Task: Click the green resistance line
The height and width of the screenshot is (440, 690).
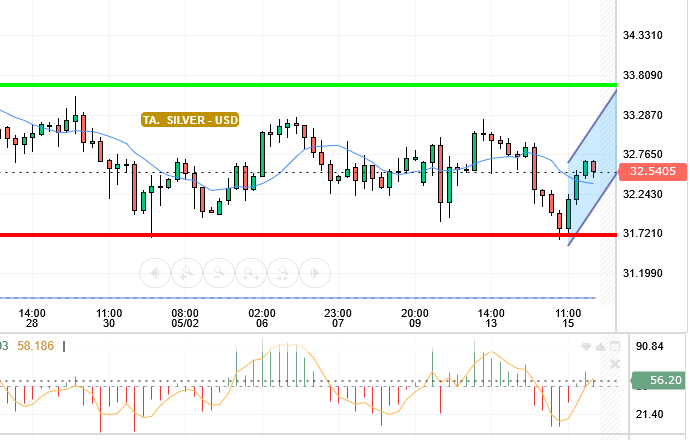Action: coord(308,85)
